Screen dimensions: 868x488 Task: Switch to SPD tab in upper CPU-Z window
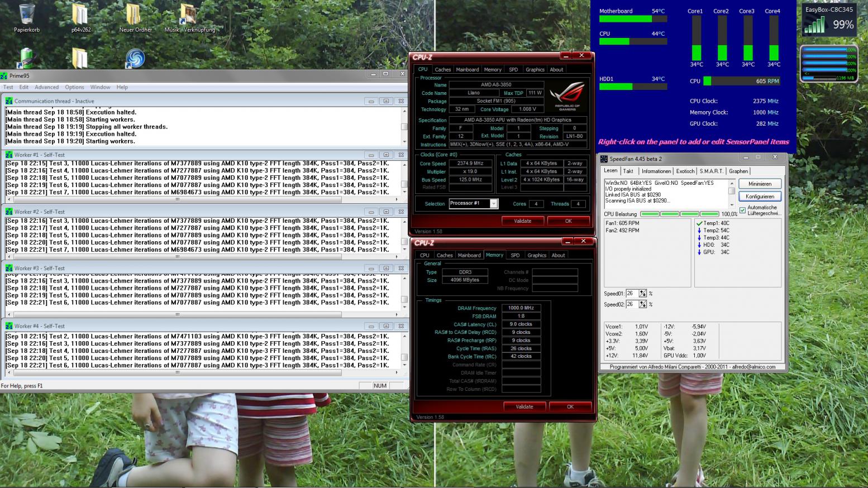pyautogui.click(x=513, y=70)
